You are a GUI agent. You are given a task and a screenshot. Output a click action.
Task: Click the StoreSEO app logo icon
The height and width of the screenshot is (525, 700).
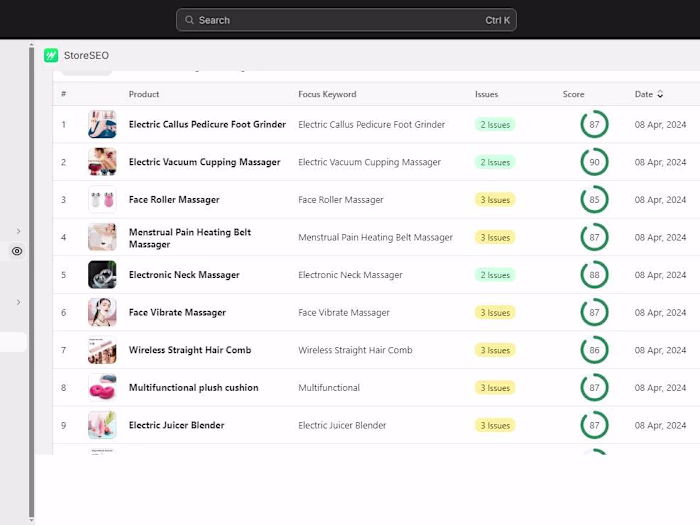(51, 55)
